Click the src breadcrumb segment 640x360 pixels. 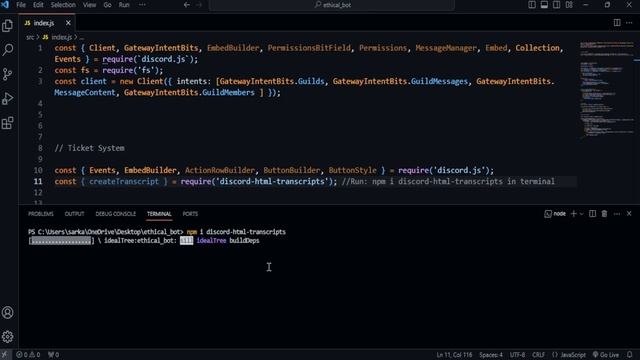30,37
